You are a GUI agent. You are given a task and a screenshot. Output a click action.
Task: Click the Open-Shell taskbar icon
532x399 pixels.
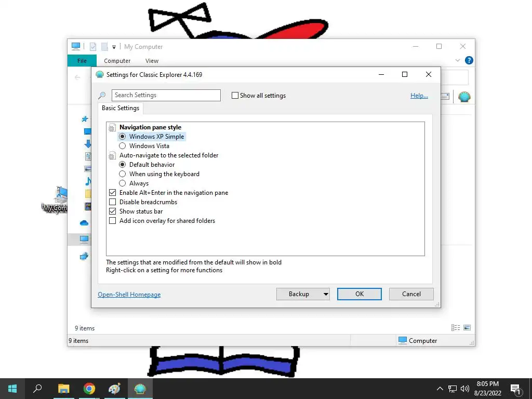(x=140, y=389)
